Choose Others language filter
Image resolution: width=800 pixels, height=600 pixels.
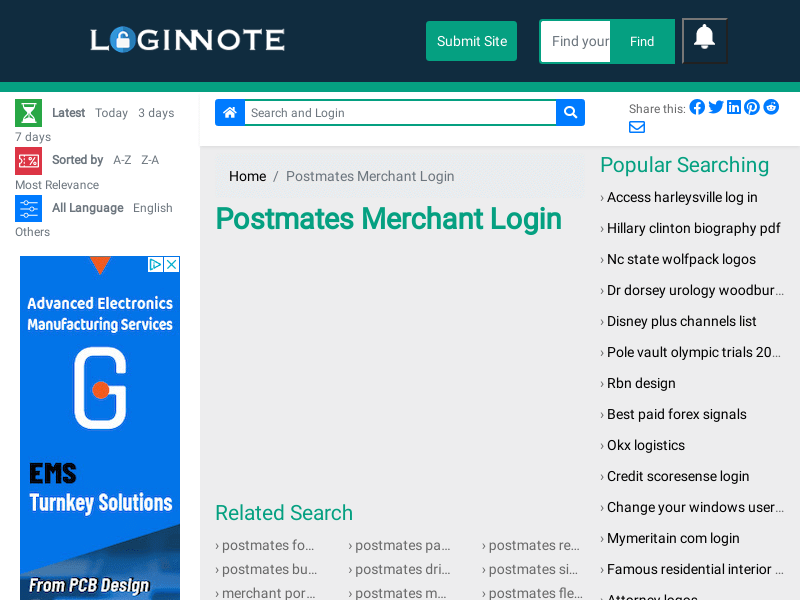(x=32, y=232)
